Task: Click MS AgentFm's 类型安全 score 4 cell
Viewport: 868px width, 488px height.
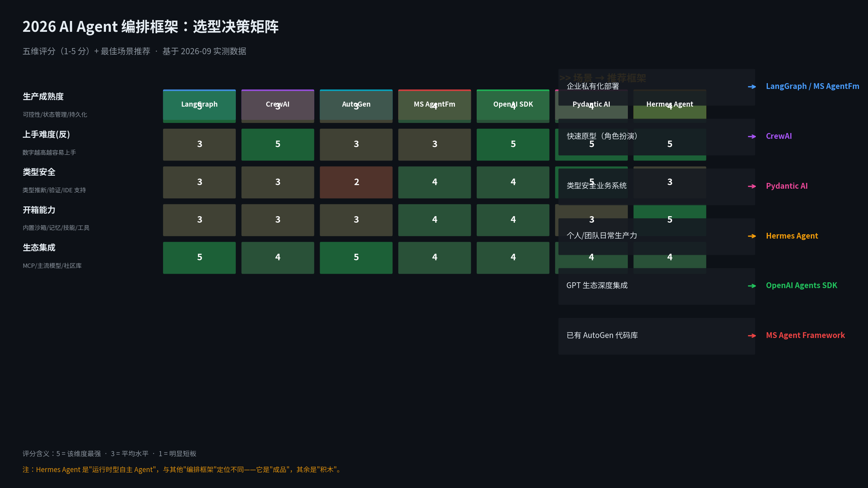Action: [x=435, y=182]
